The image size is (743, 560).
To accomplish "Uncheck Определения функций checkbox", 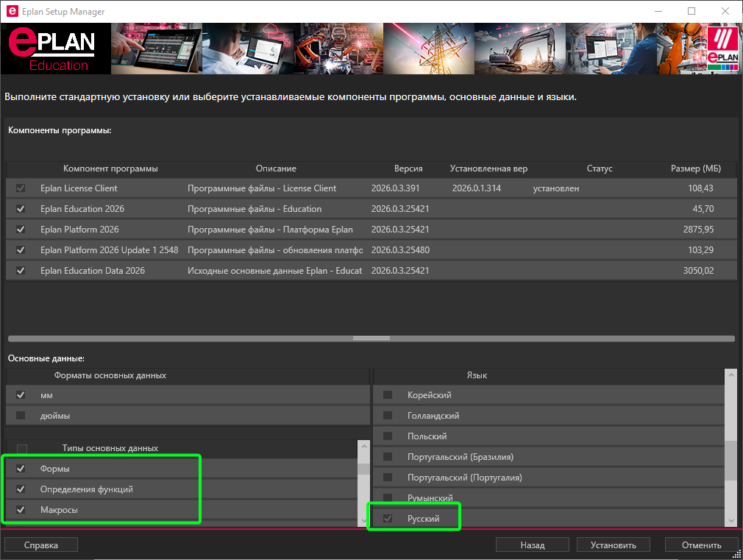I will (21, 489).
